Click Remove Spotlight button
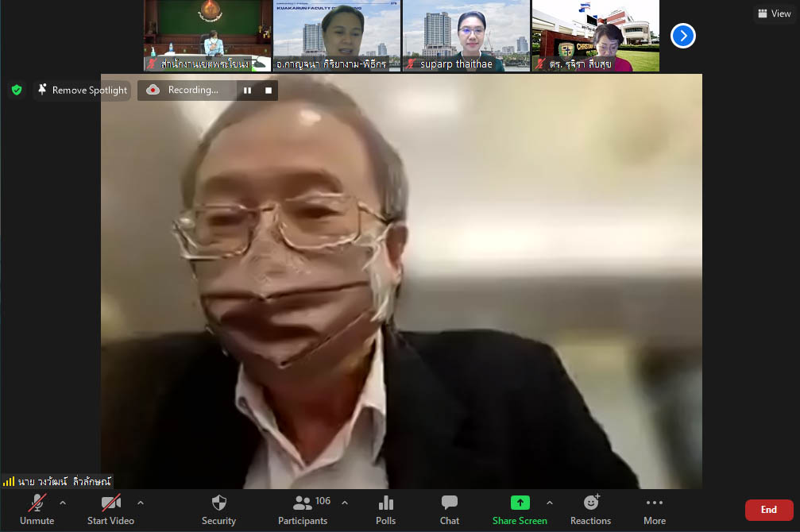Image resolution: width=800 pixels, height=532 pixels. point(83,91)
